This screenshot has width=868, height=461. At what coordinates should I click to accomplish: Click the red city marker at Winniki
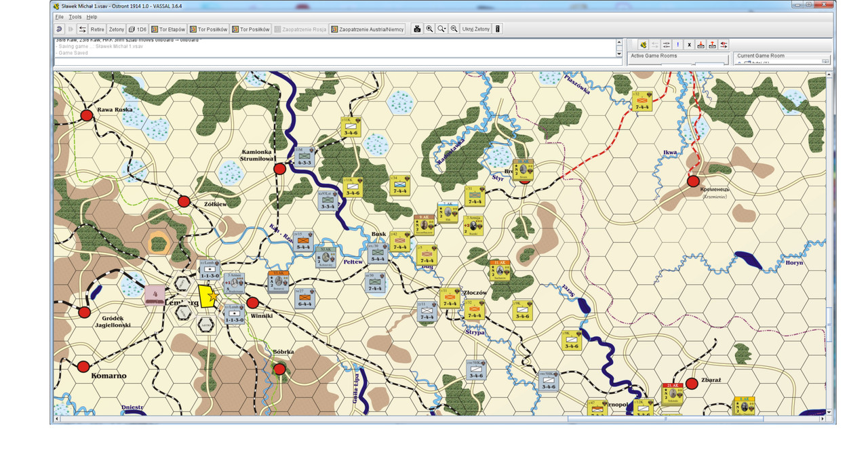click(x=252, y=302)
